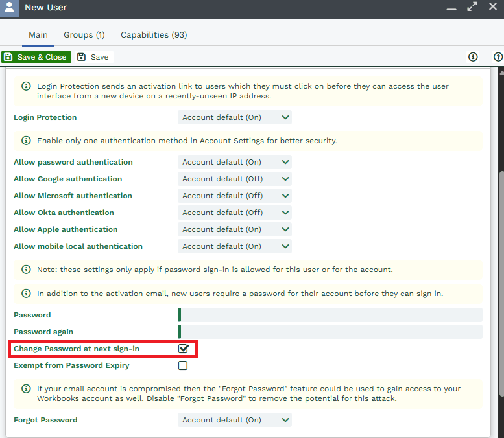Open the Login Protection dropdown
The width and height of the screenshot is (504, 438).
tap(235, 117)
